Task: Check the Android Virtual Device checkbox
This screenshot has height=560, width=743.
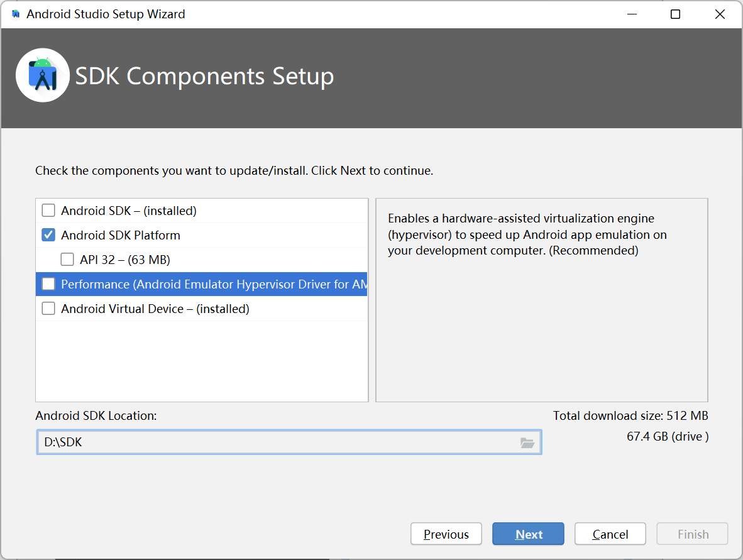Action: point(48,309)
